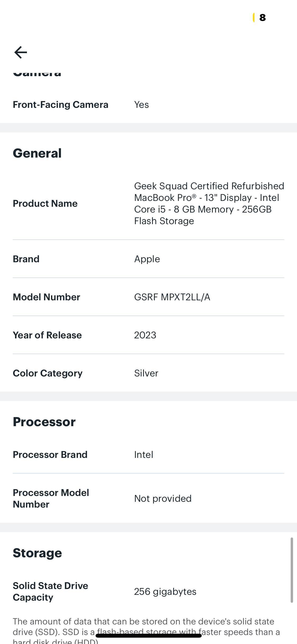297x644 pixels.
Task: Tap the Year of Release label
Action: click(47, 335)
